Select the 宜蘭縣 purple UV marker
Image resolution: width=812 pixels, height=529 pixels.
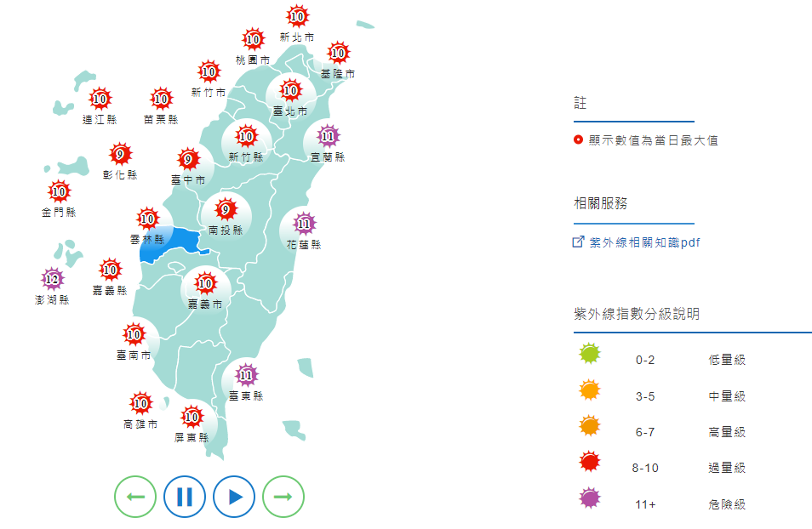[329, 135]
